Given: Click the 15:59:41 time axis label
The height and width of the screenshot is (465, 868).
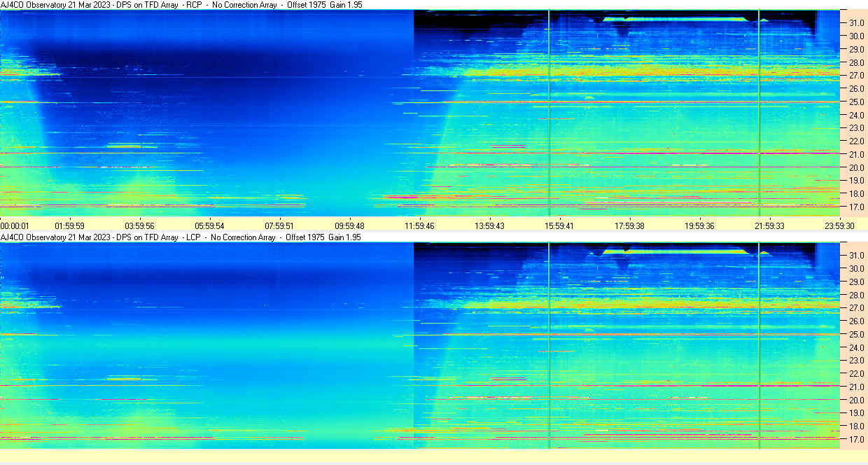Looking at the screenshot, I should click(559, 225).
